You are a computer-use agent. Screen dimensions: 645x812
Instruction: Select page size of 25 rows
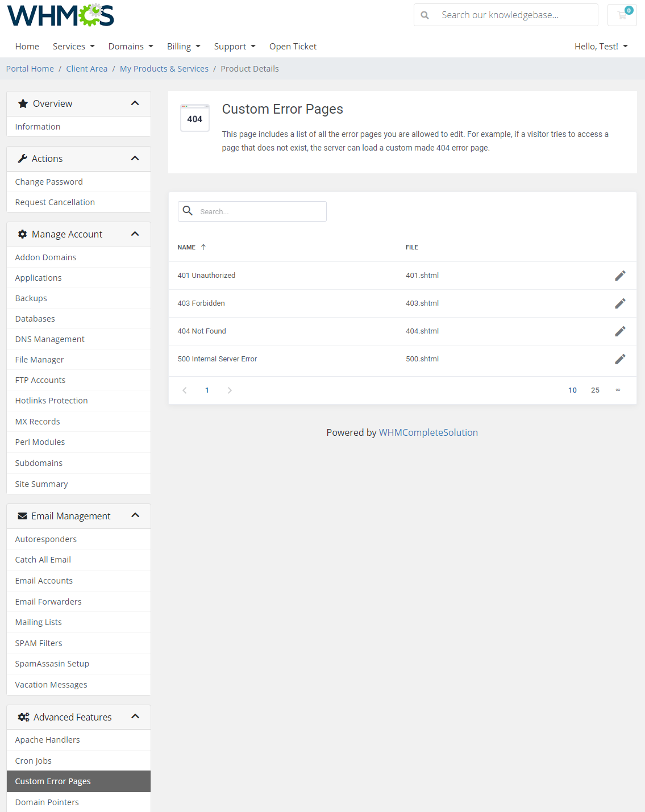595,390
